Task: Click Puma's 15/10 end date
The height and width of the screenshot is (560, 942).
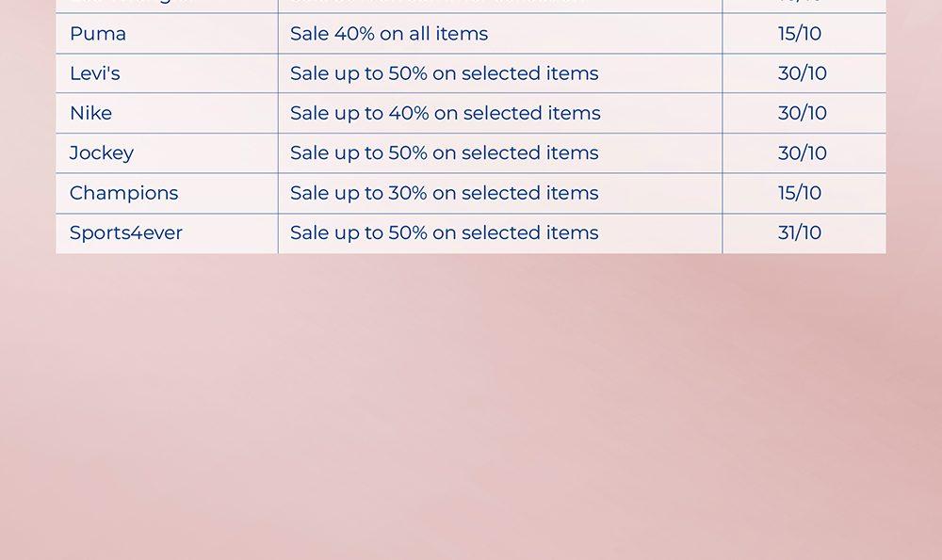Action: pos(800,34)
